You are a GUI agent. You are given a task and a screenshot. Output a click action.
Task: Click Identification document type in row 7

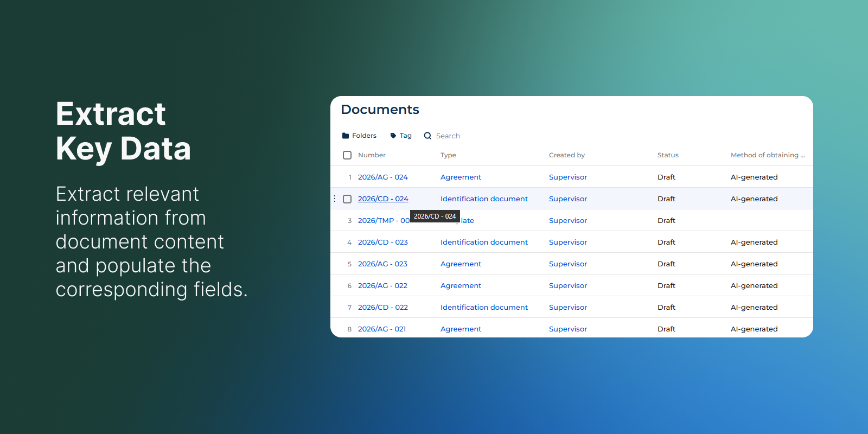(x=484, y=308)
